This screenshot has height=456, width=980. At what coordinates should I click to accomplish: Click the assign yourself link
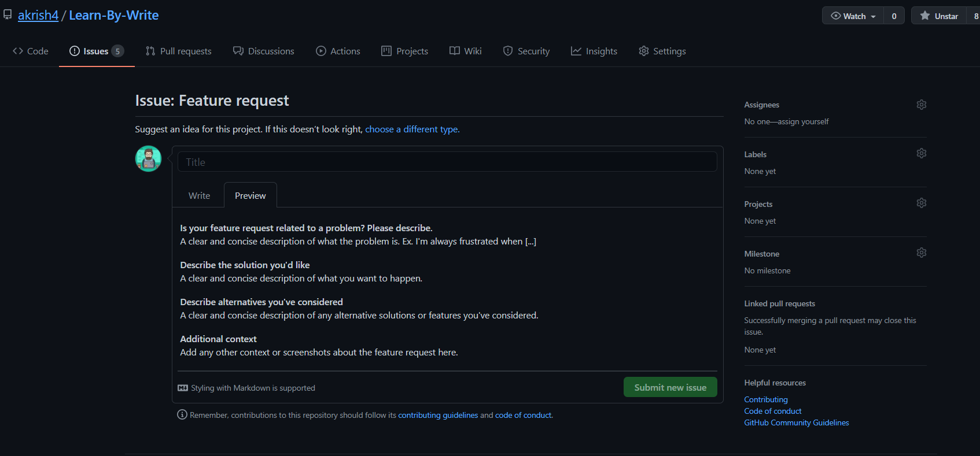click(x=803, y=121)
